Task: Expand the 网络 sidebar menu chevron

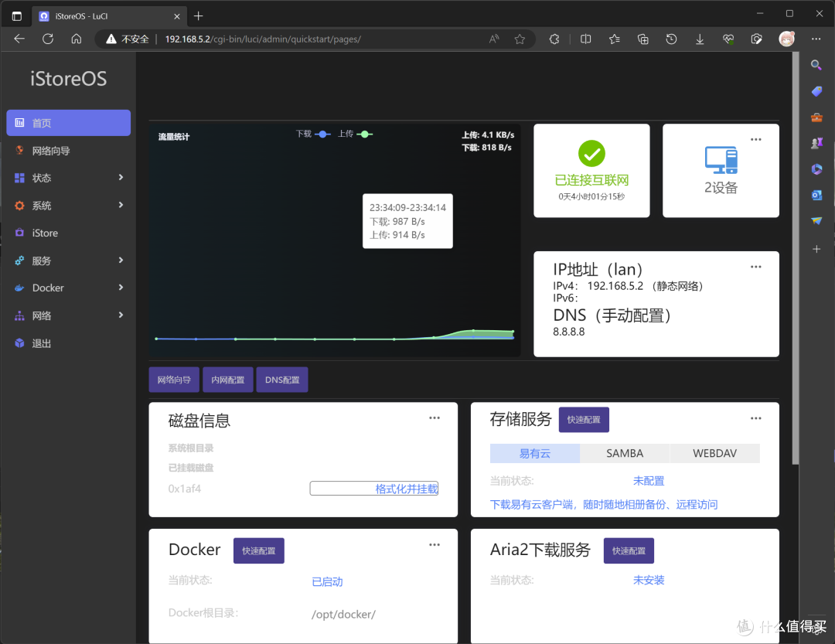Action: [x=121, y=315]
